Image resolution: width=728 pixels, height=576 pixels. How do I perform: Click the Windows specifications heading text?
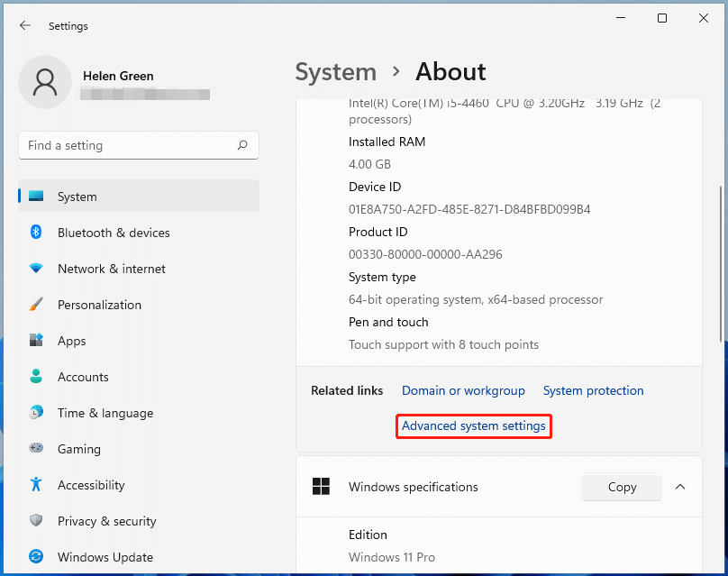[413, 487]
